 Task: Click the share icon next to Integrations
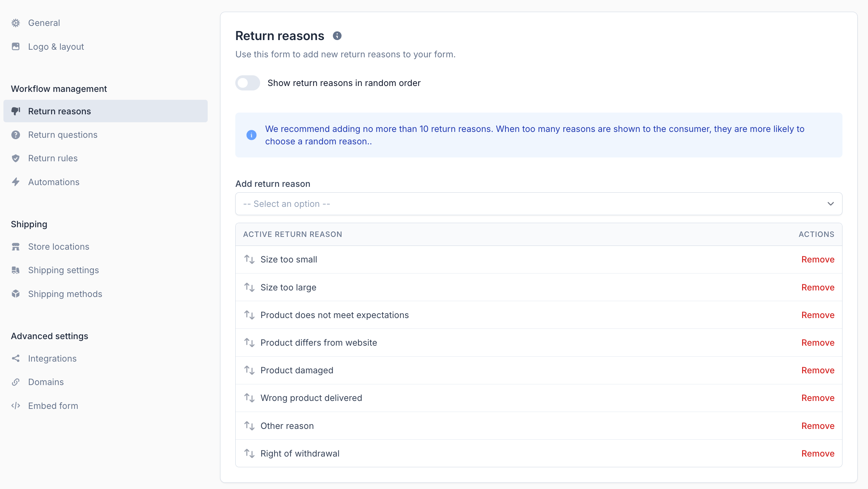16,358
